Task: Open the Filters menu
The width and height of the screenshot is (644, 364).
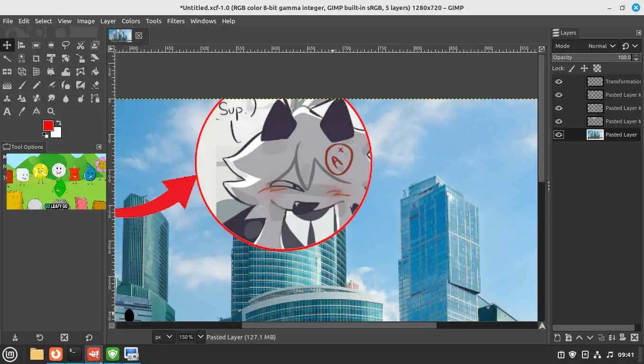Action: click(x=176, y=21)
